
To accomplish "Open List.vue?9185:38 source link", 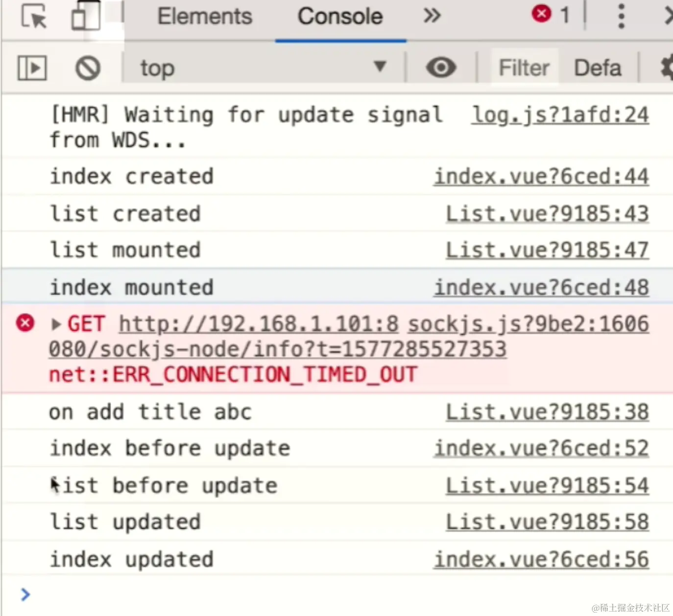I will (x=547, y=412).
